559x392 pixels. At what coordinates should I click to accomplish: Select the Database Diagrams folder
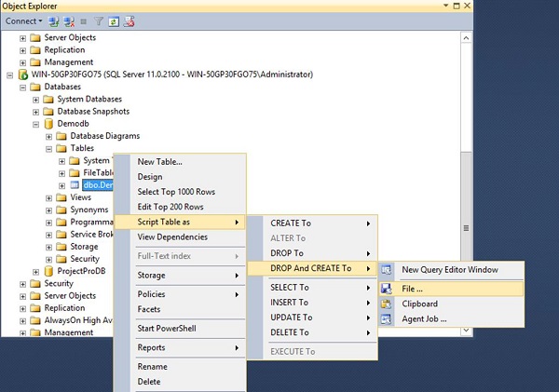point(104,136)
